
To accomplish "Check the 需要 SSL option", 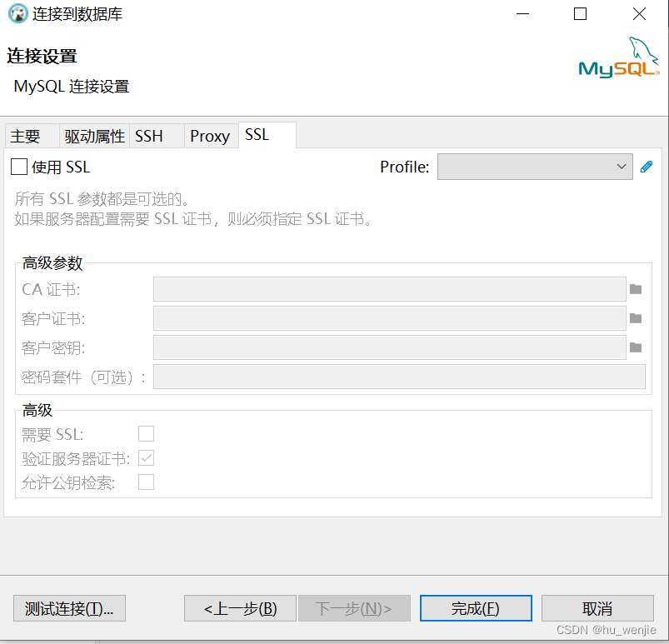I will [x=146, y=433].
